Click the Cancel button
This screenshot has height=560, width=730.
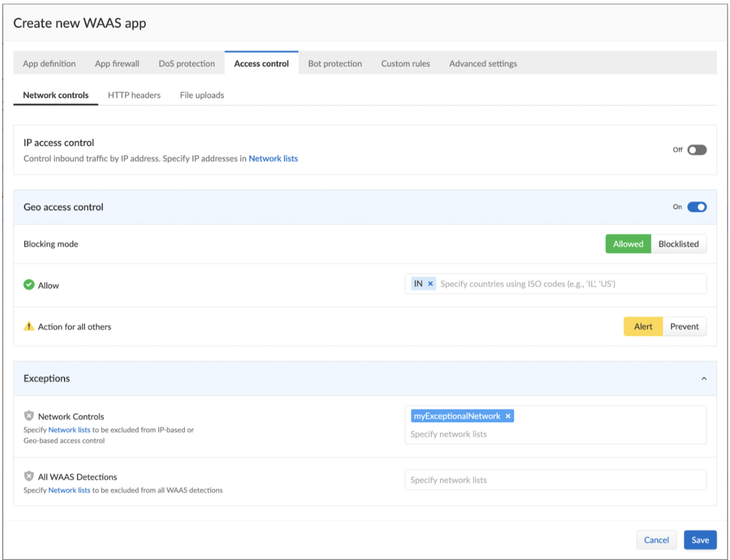pos(656,540)
